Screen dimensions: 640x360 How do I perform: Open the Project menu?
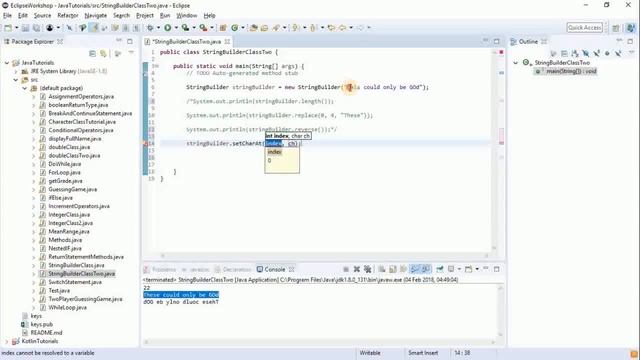[145, 16]
